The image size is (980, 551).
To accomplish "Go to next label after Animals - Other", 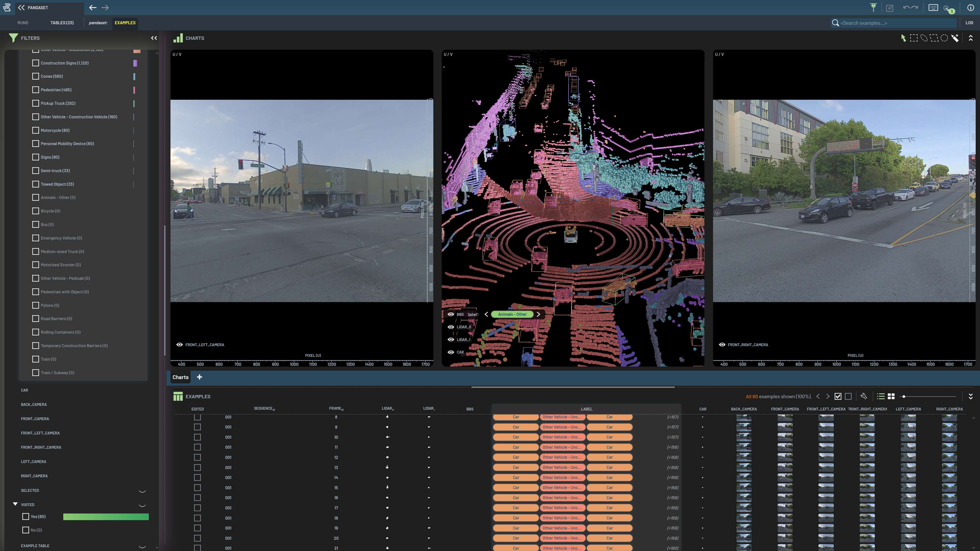I will point(538,315).
